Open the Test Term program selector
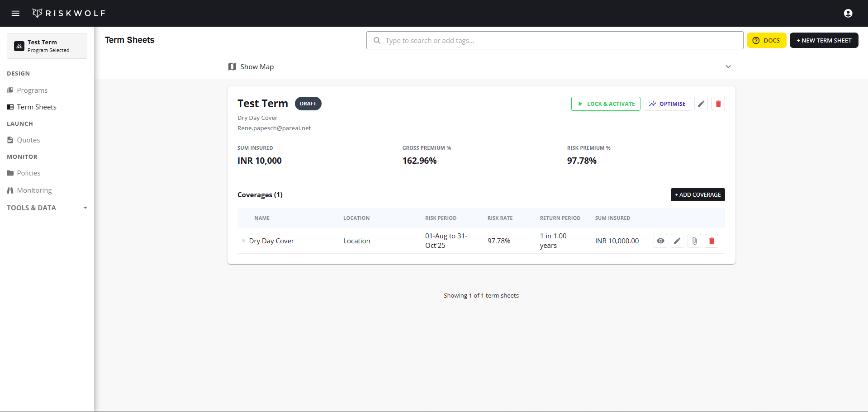Screen dimensions: 868x412 47,46
